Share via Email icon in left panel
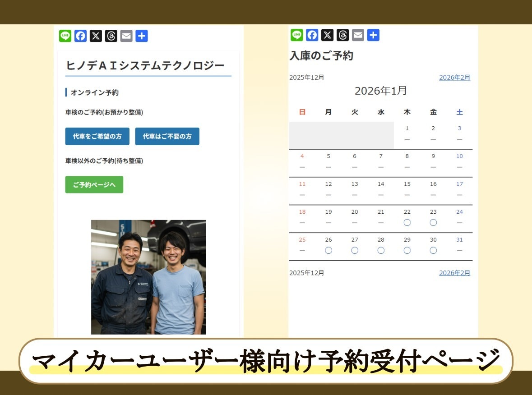 tap(126, 36)
